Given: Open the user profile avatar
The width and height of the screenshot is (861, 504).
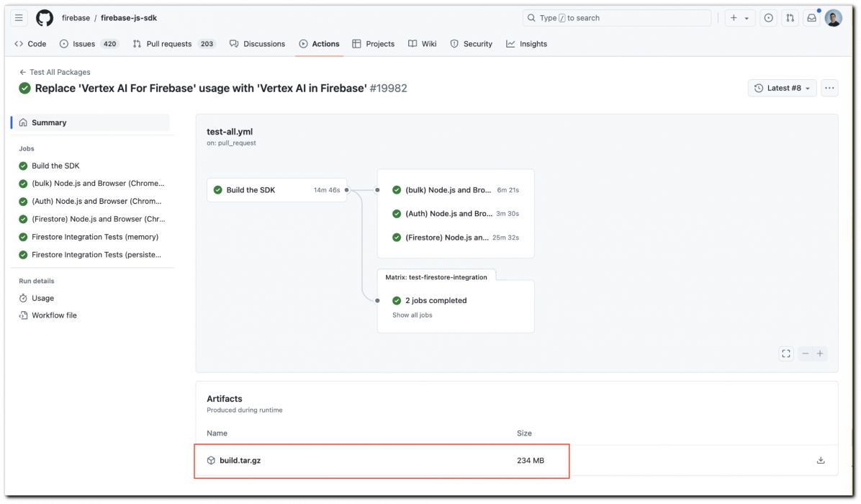Looking at the screenshot, I should point(833,18).
